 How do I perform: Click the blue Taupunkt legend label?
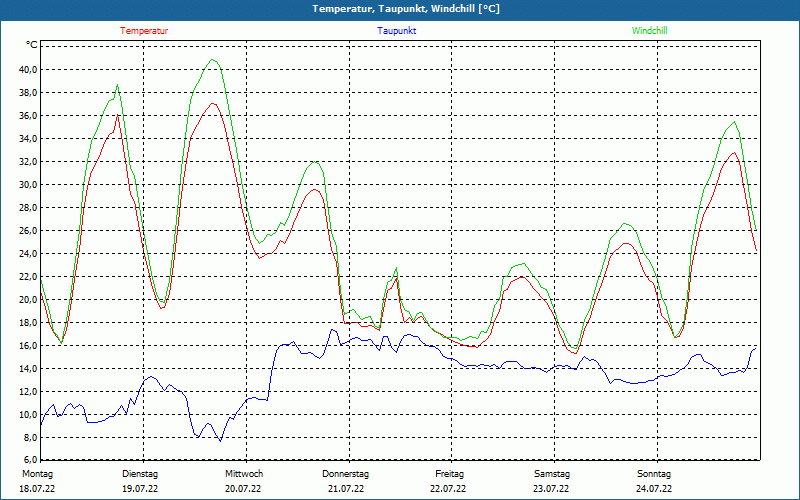tap(396, 31)
